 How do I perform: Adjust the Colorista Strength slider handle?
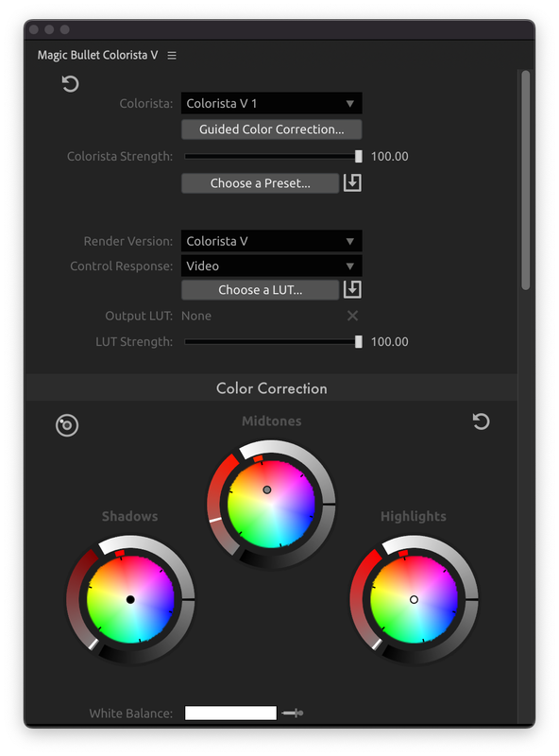tap(358, 156)
